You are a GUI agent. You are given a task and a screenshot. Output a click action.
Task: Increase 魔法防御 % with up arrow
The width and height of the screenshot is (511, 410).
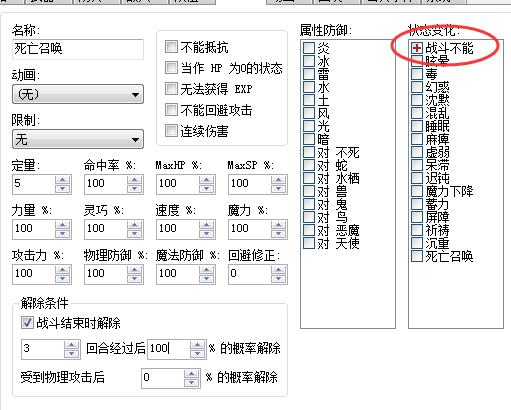(x=207, y=270)
